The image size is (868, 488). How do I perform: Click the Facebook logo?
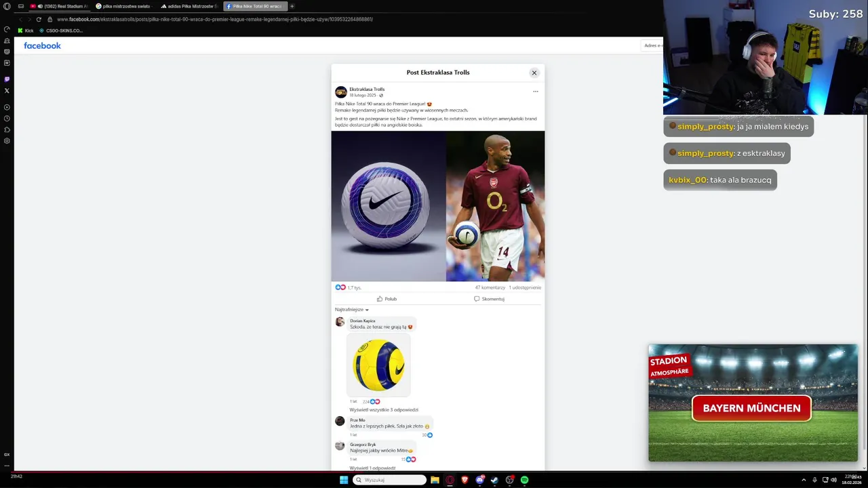[42, 45]
